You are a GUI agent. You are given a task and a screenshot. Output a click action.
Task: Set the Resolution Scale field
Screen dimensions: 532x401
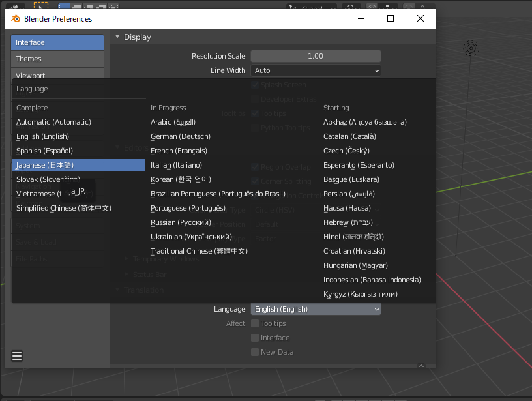[x=316, y=56]
